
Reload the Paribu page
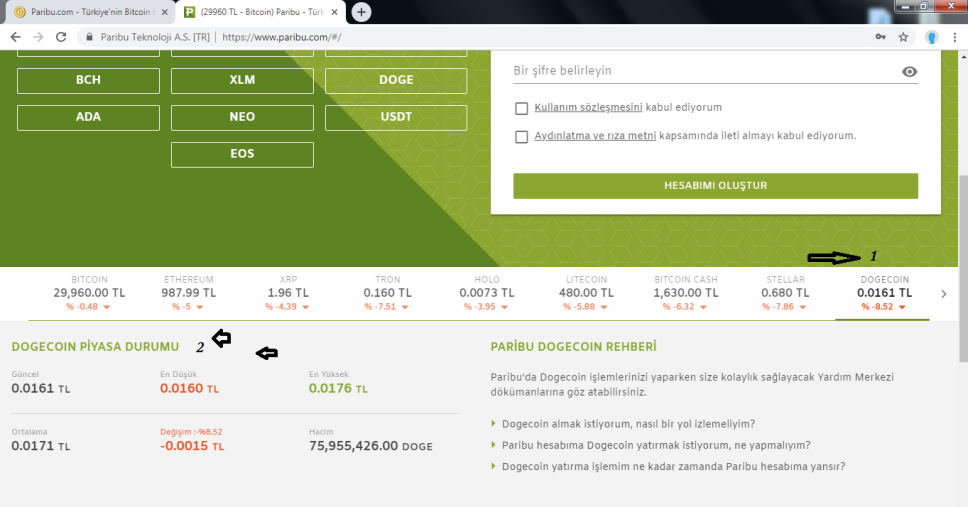[x=61, y=37]
